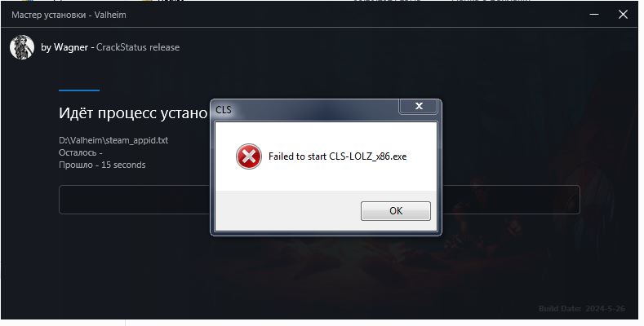The width and height of the screenshot is (644, 326).
Task: Open the 'CrackStatus release' label
Action: (138, 47)
